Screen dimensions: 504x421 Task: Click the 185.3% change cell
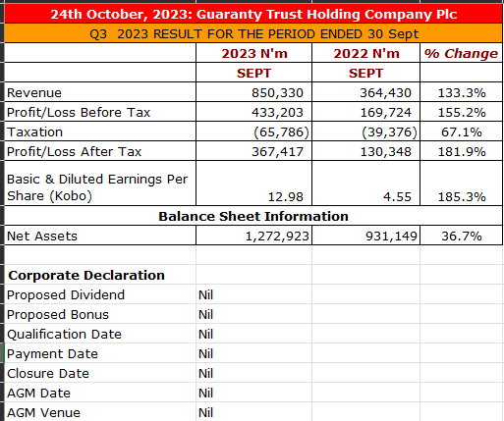coord(461,184)
